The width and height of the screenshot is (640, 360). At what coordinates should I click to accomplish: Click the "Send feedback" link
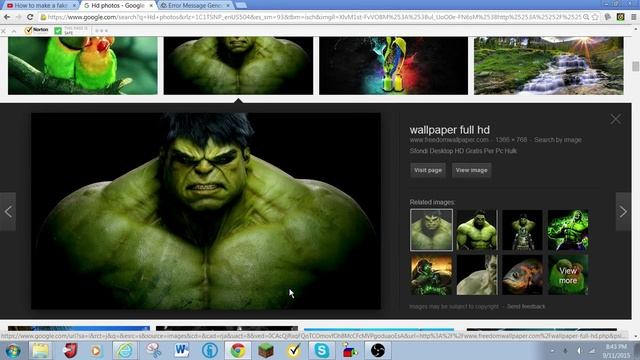(526, 307)
